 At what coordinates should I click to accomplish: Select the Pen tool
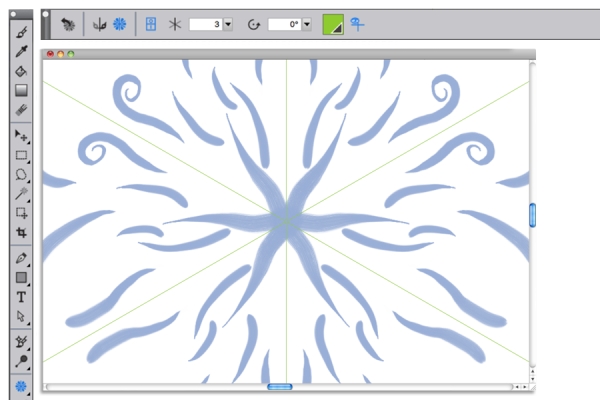coord(21,258)
